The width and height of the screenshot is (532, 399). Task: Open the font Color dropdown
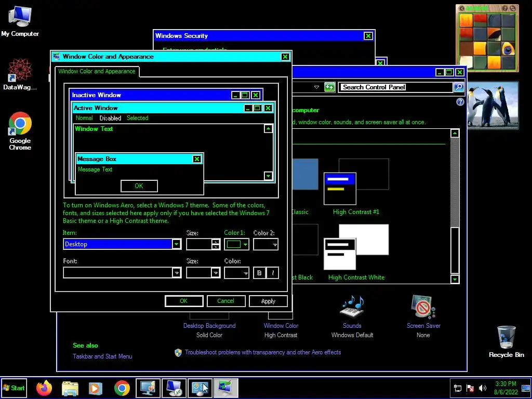coord(236,273)
